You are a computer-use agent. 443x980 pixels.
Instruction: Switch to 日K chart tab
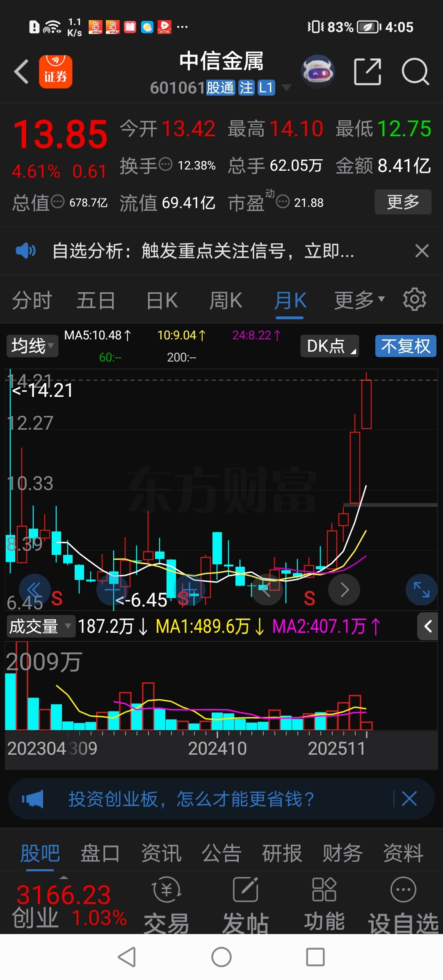click(x=162, y=300)
